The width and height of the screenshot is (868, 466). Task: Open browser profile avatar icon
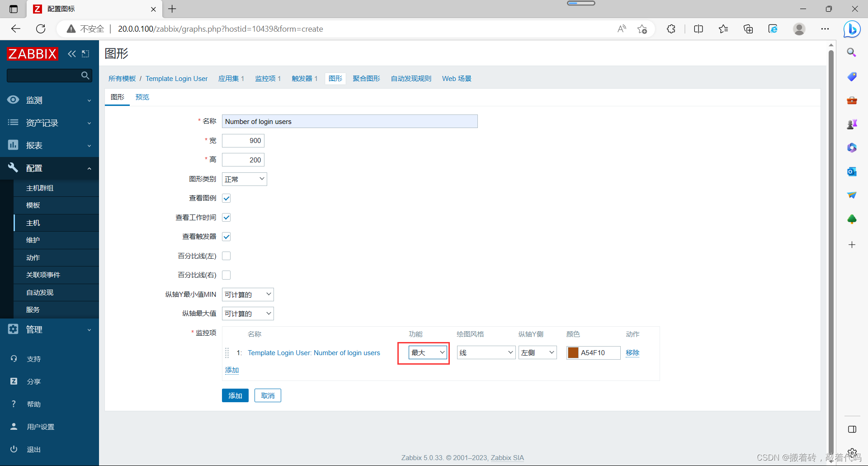[x=799, y=29]
